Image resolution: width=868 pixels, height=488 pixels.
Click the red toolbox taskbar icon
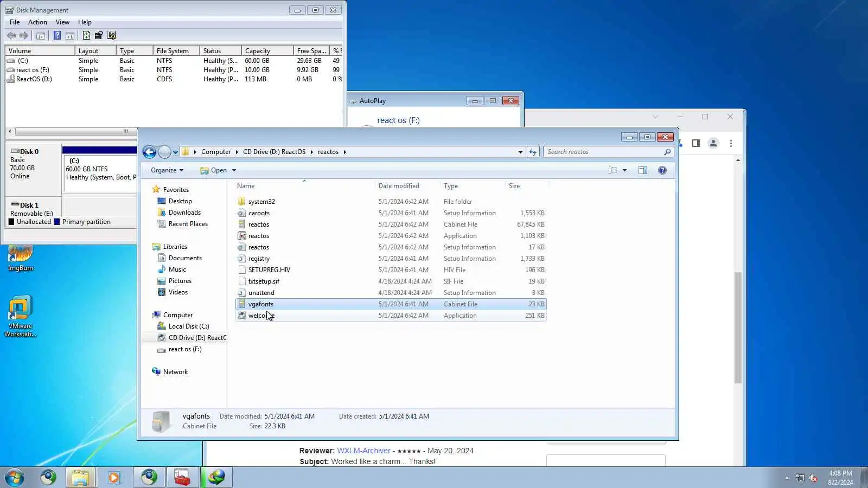(x=182, y=478)
